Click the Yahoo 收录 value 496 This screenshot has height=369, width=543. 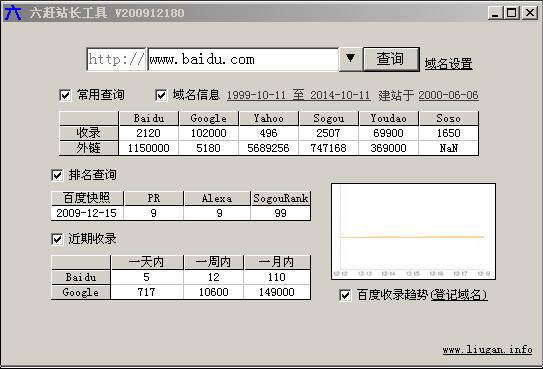(268, 133)
